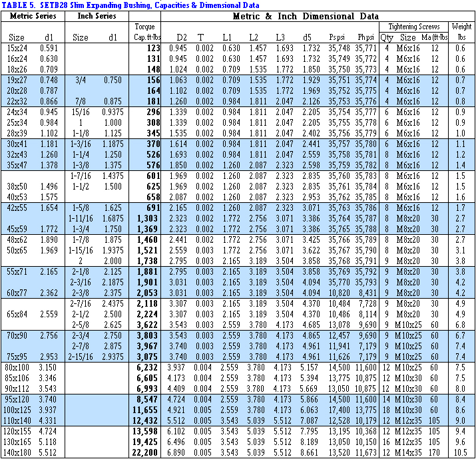Click the 'Qty' column header
476x459 pixels.
tap(387, 37)
